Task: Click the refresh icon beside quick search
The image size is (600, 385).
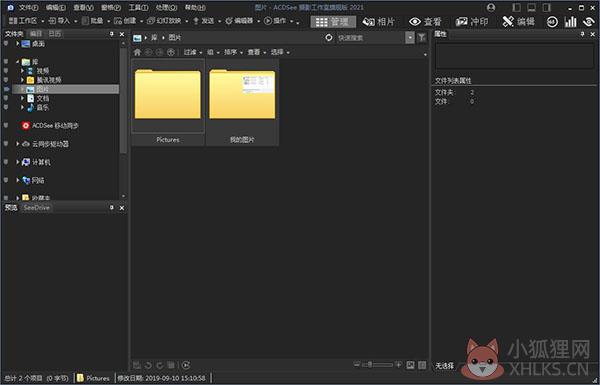Action: pyautogui.click(x=329, y=38)
